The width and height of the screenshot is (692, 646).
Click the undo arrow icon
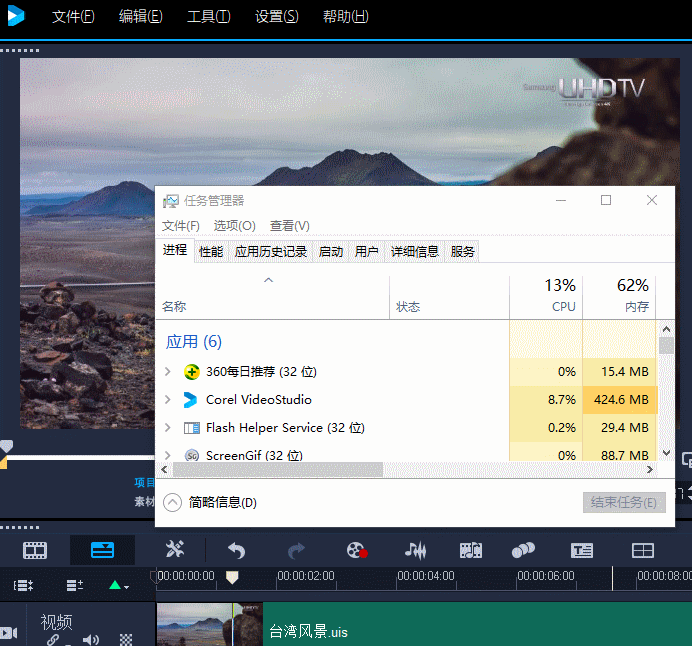[x=236, y=550]
